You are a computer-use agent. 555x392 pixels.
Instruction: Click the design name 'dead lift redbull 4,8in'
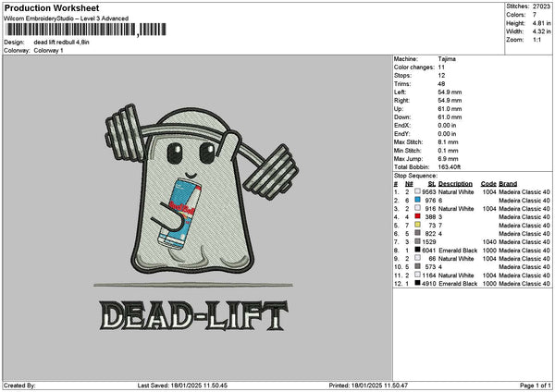62,43
